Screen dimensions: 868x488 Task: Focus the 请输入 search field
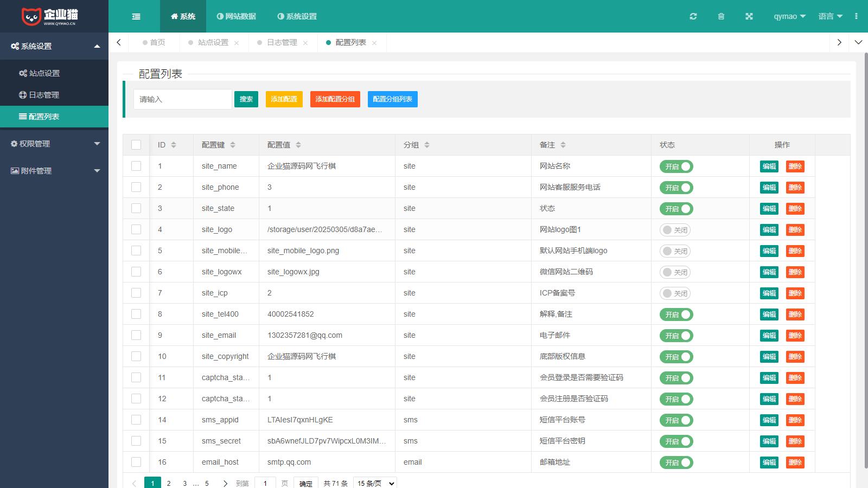point(182,99)
